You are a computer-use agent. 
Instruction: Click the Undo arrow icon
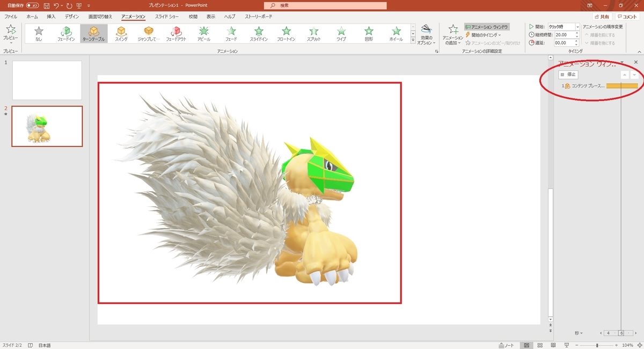[56, 5]
